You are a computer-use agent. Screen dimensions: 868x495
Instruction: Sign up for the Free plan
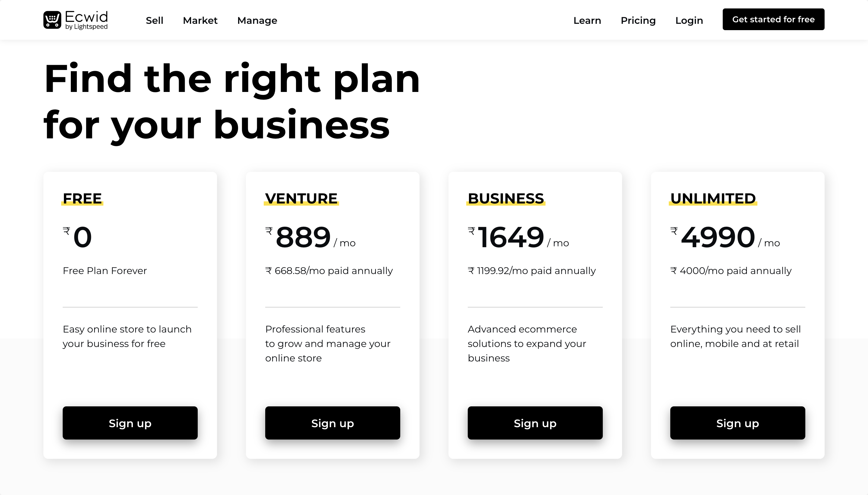130,423
